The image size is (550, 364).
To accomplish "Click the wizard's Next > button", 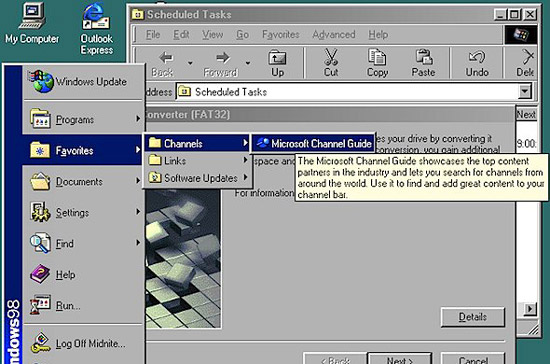I will [400, 359].
